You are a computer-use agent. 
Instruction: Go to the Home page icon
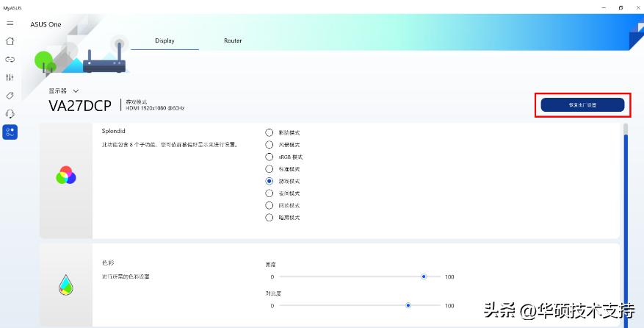coord(10,40)
